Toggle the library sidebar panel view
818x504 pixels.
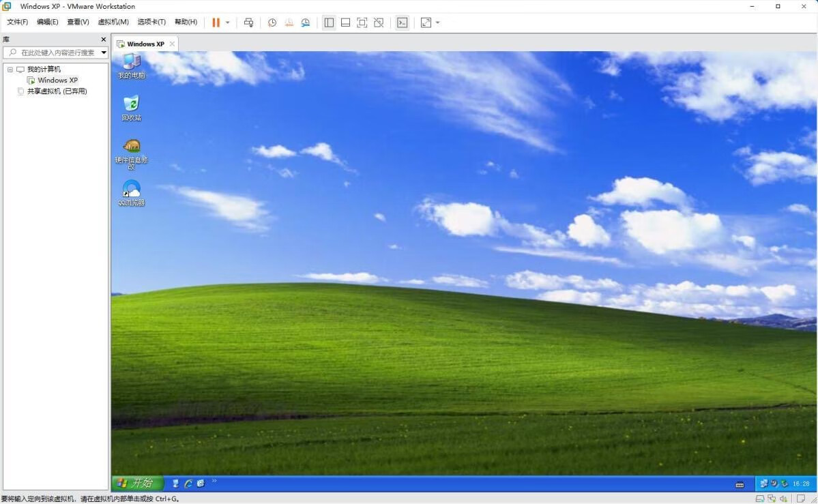(329, 23)
